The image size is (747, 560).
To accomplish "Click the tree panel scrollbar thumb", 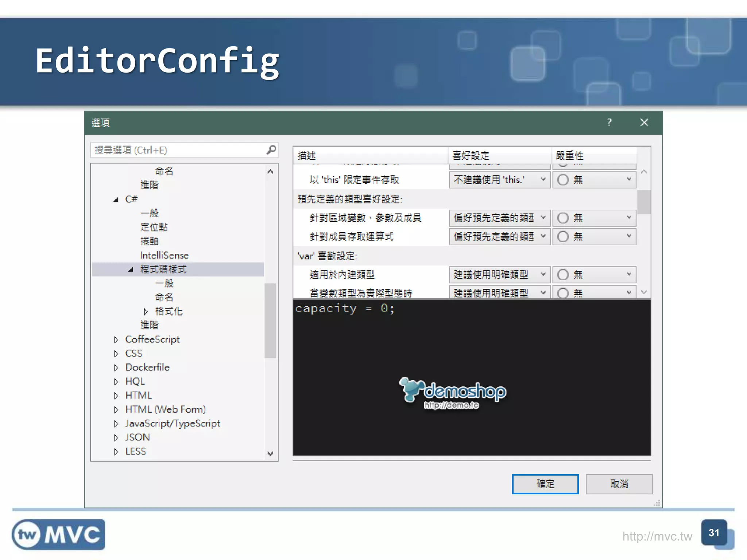I will pos(270,321).
